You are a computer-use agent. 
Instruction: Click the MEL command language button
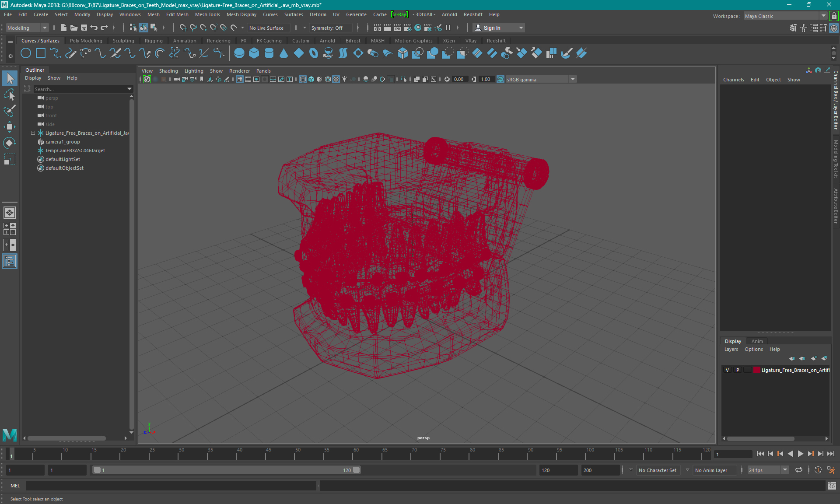(x=15, y=486)
